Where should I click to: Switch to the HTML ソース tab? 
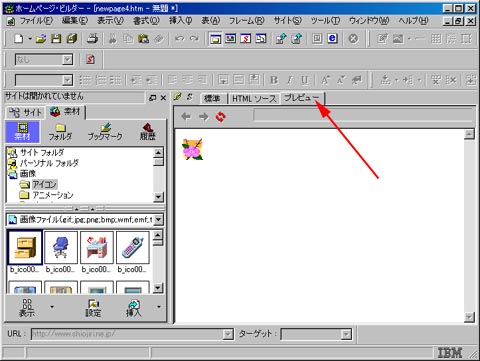[254, 99]
